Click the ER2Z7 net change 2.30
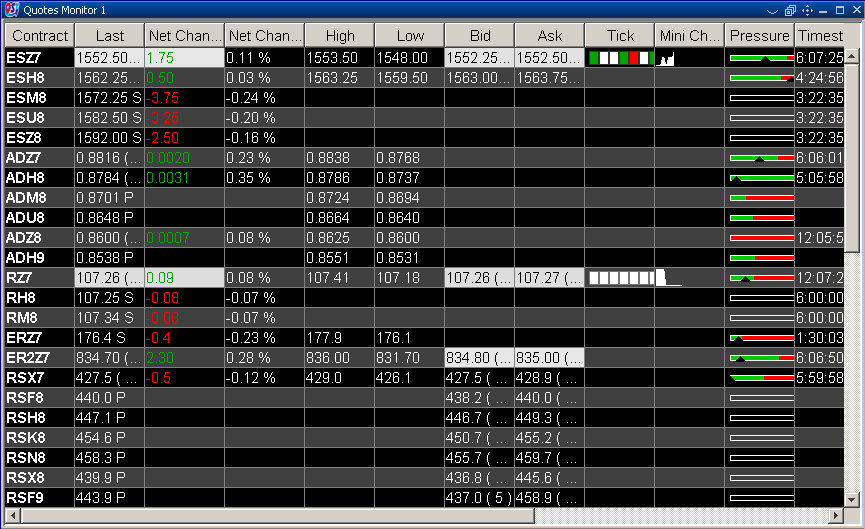The width and height of the screenshot is (865, 529). tap(185, 358)
